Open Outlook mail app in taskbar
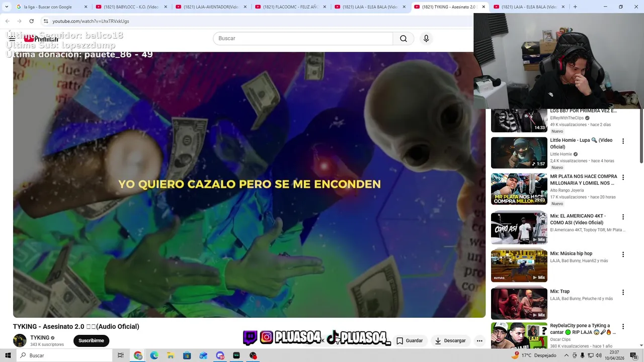Image resolution: width=644 pixels, height=362 pixels. 203,355
